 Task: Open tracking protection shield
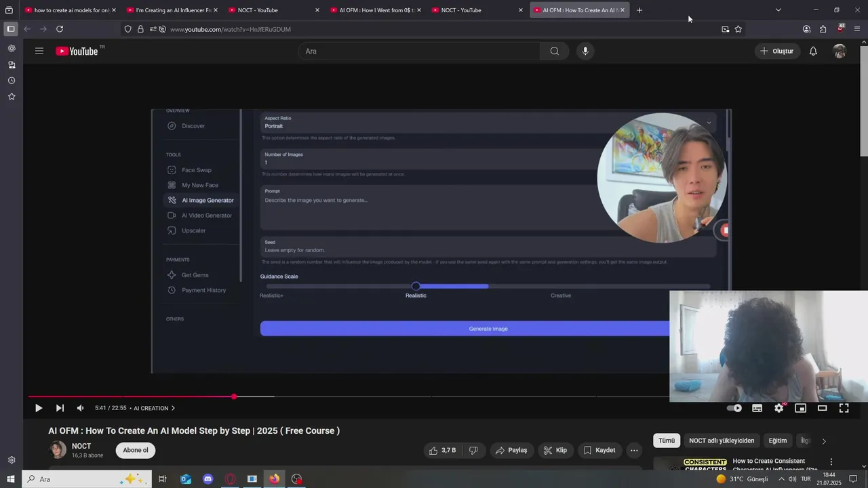pyautogui.click(x=128, y=29)
